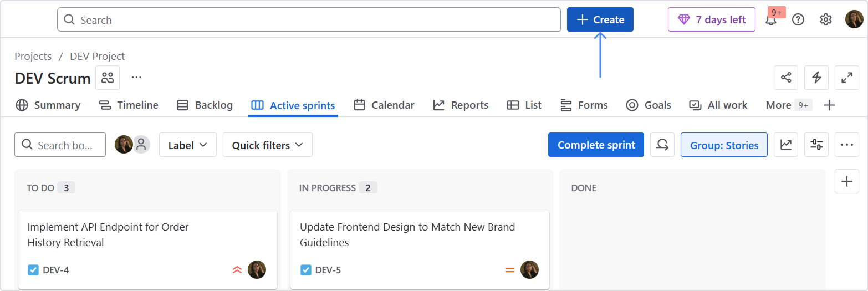Open the ellipsis menu next to DEV Scrum title
This screenshot has height=291, width=868.
(136, 78)
